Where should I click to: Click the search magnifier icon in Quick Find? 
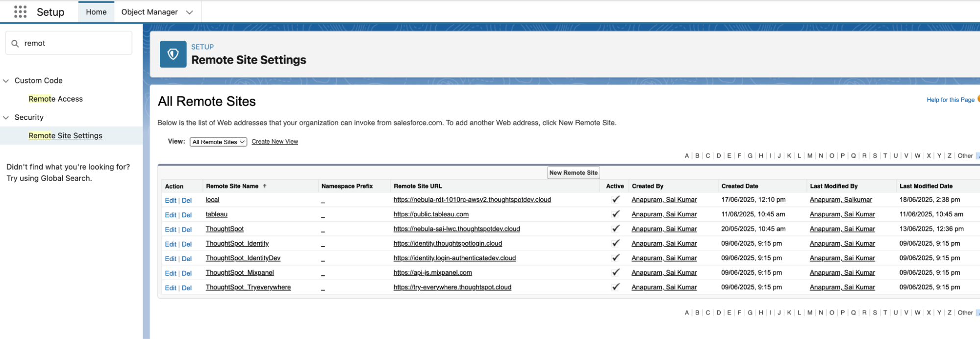(15, 44)
